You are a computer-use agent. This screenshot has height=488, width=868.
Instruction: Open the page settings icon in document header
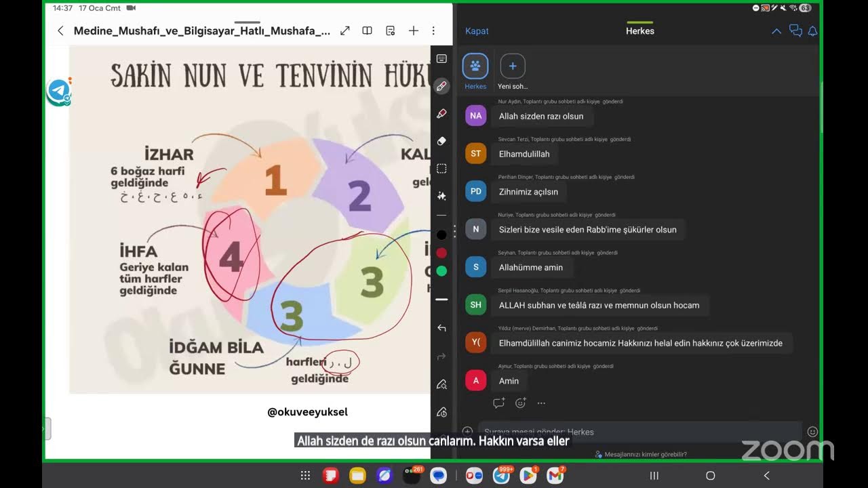pos(390,30)
